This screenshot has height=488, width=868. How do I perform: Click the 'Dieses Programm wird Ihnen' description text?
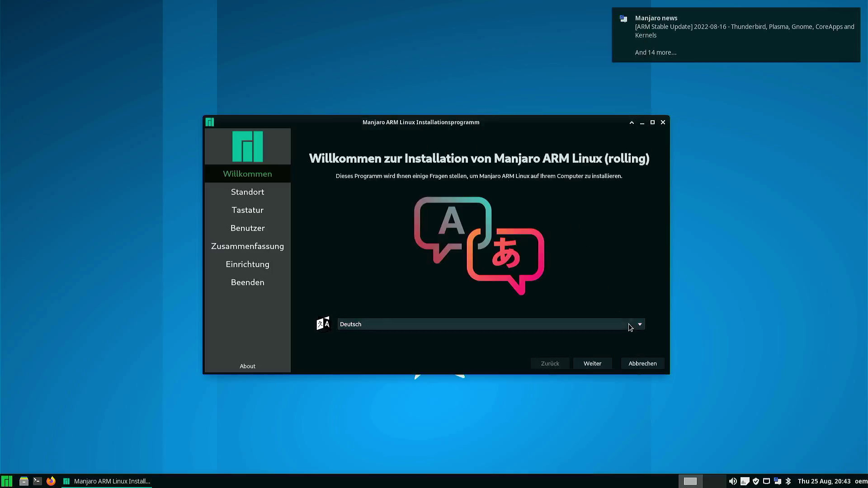tap(479, 176)
